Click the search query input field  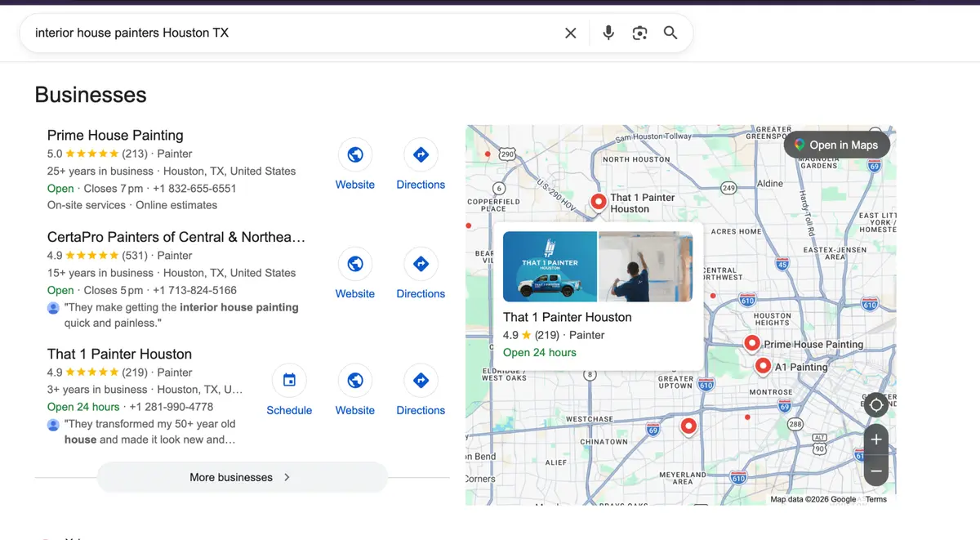tap(294, 33)
